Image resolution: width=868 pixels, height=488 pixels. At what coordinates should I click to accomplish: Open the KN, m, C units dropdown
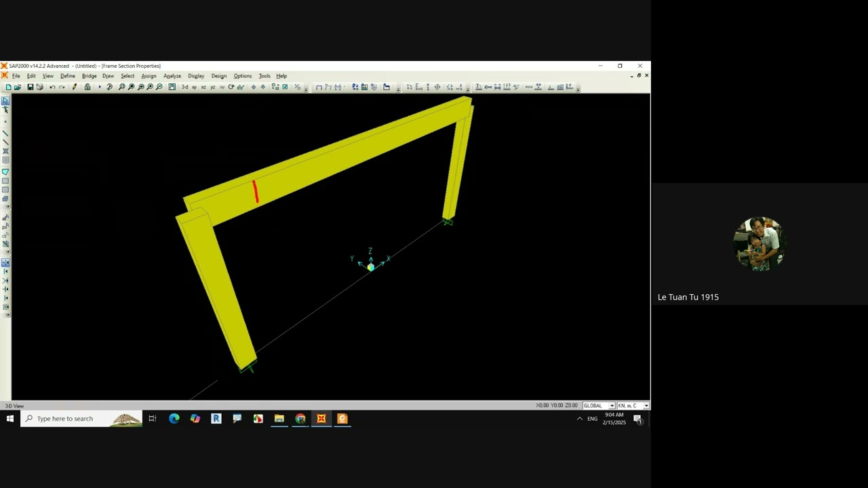tap(633, 405)
